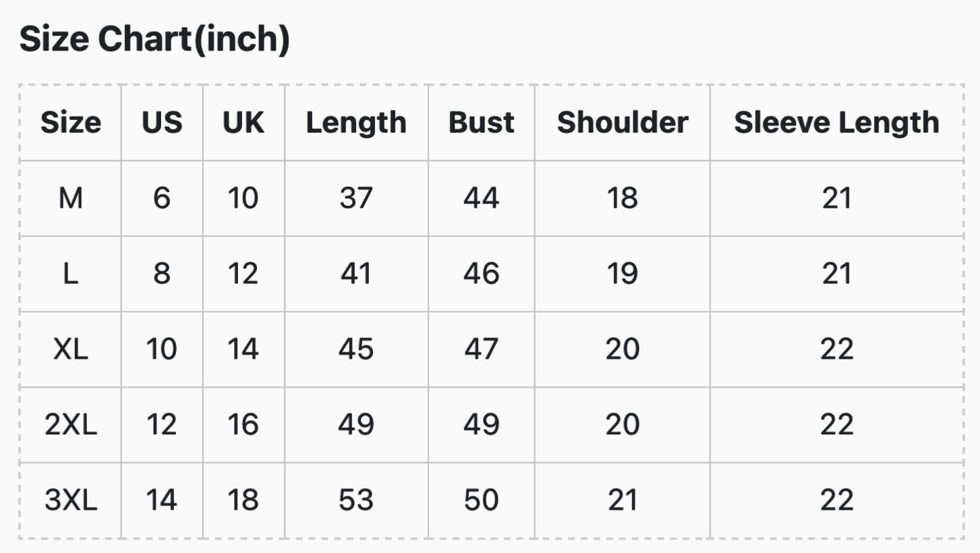Select the Bust value 50 for 3XL
Viewport: 980px width, 553px height.
tap(482, 500)
